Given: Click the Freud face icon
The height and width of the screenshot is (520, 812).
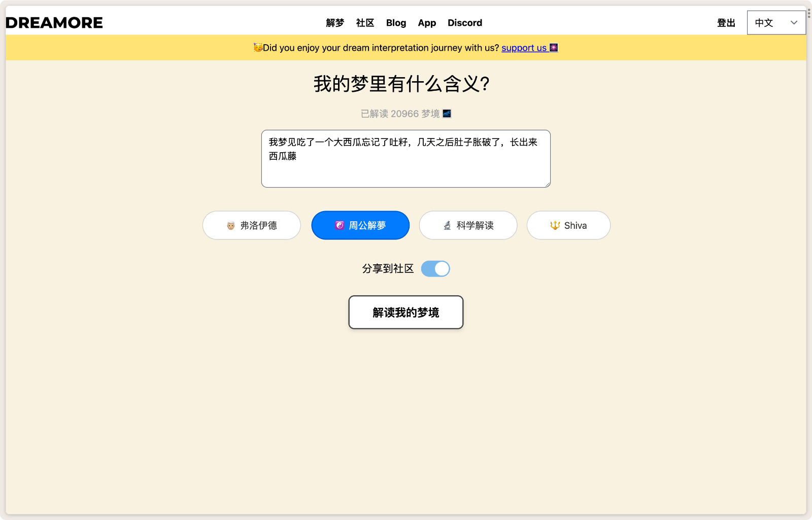Looking at the screenshot, I should tap(231, 226).
